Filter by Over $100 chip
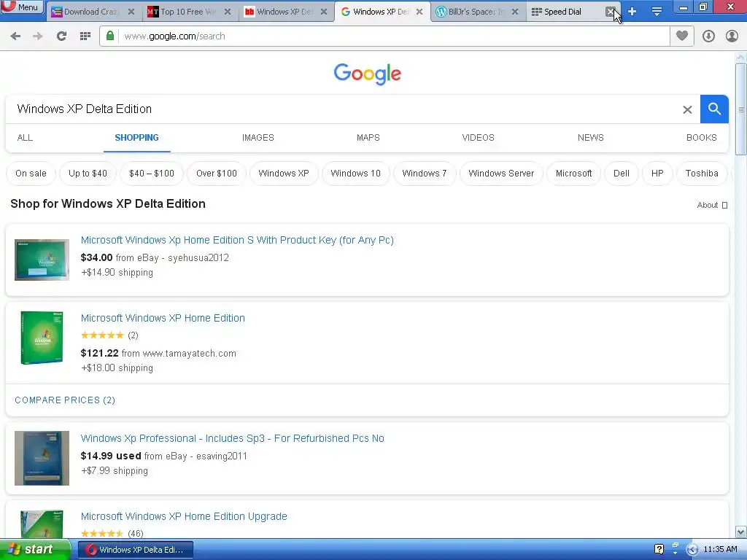 (216, 174)
